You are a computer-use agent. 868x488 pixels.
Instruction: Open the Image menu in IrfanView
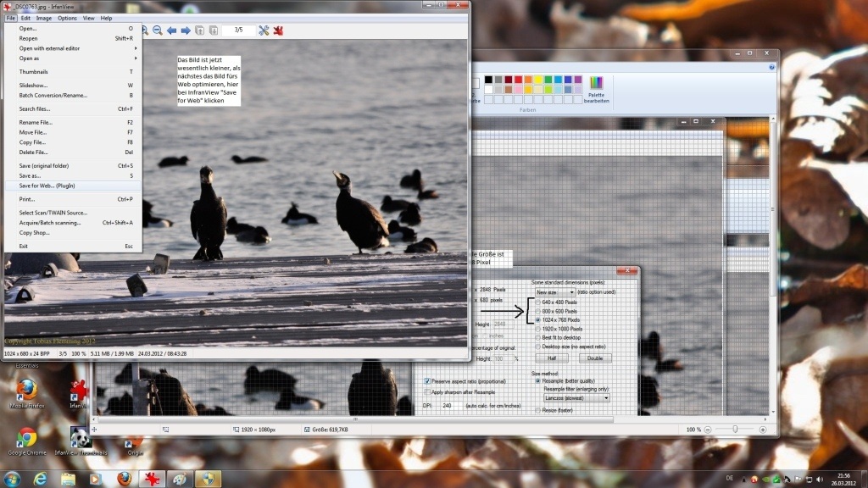[x=44, y=19]
